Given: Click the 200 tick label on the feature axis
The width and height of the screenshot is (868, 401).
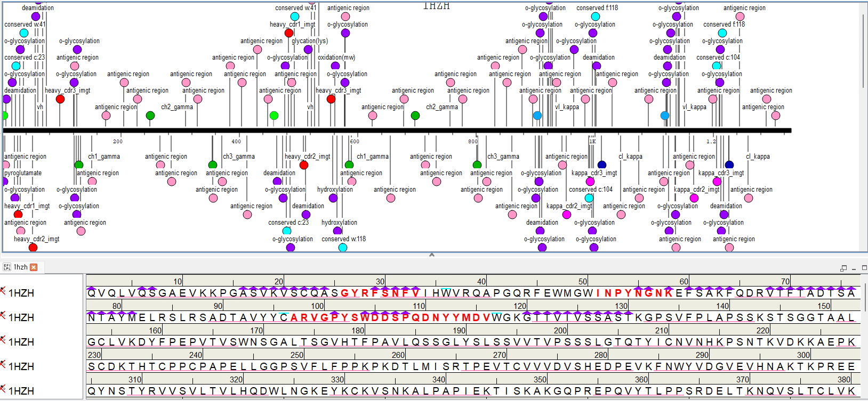Looking at the screenshot, I should click(x=118, y=141).
